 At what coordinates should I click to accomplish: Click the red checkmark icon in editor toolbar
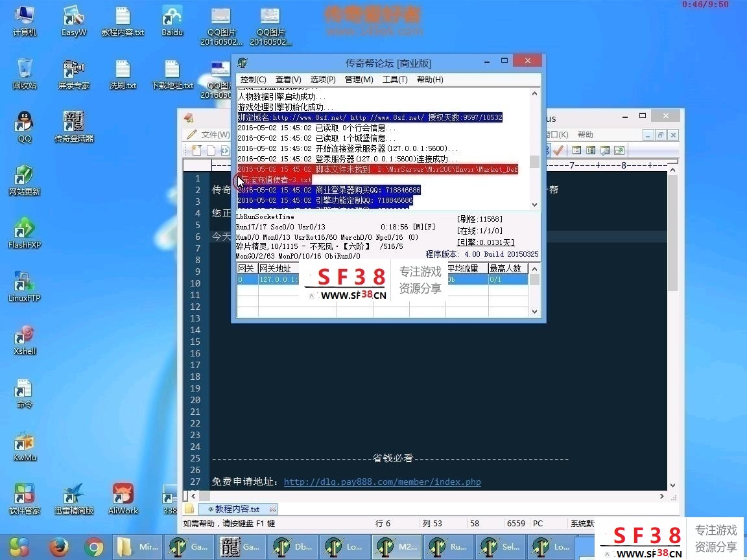coord(558,150)
